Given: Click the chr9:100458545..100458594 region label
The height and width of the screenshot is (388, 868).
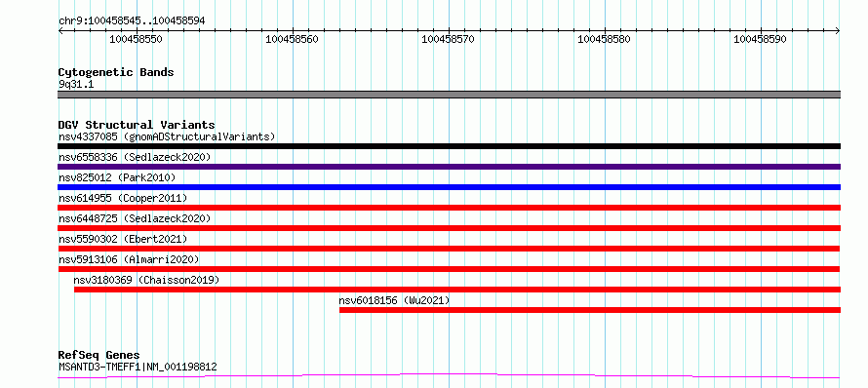Looking at the screenshot, I should coord(132,20).
